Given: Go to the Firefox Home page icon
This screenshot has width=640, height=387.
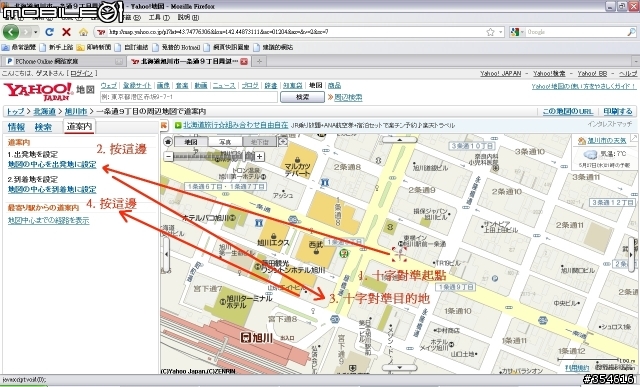Looking at the screenshot, I should click(83, 32).
